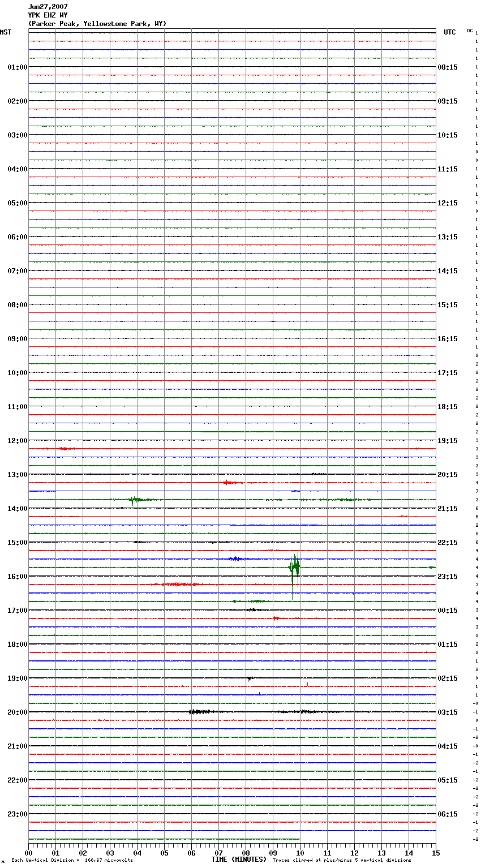Select the 13:00 MST time label
The height and width of the screenshot is (868, 481).
point(17,475)
